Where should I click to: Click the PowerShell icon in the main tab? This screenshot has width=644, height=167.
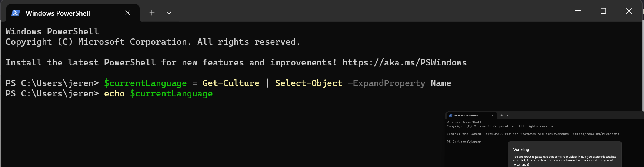pyautogui.click(x=16, y=13)
